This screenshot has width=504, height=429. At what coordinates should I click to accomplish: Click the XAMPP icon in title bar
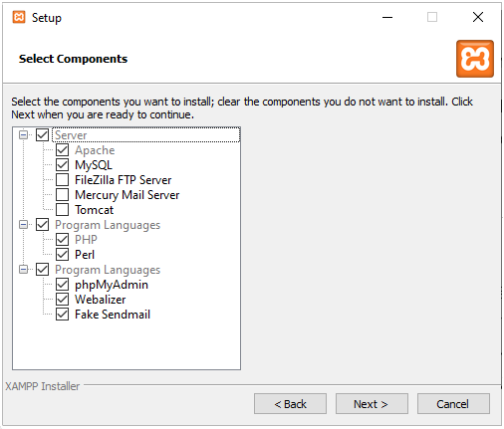19,17
